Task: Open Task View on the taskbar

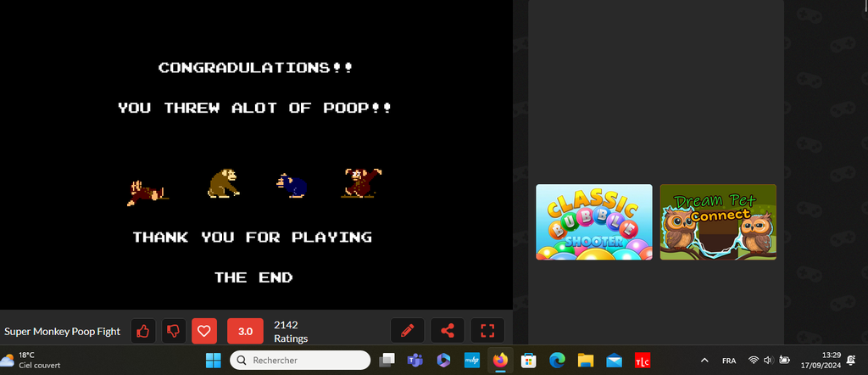Action: pos(387,361)
